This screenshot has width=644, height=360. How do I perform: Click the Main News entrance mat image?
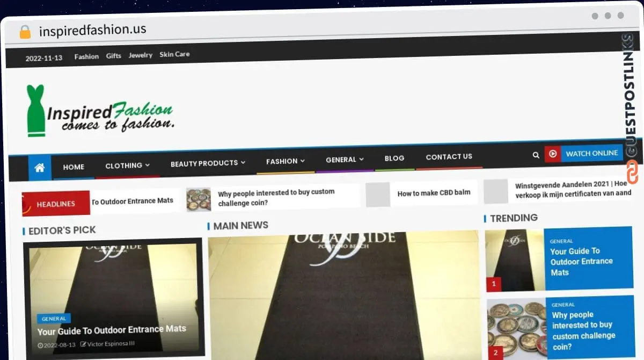click(x=343, y=295)
